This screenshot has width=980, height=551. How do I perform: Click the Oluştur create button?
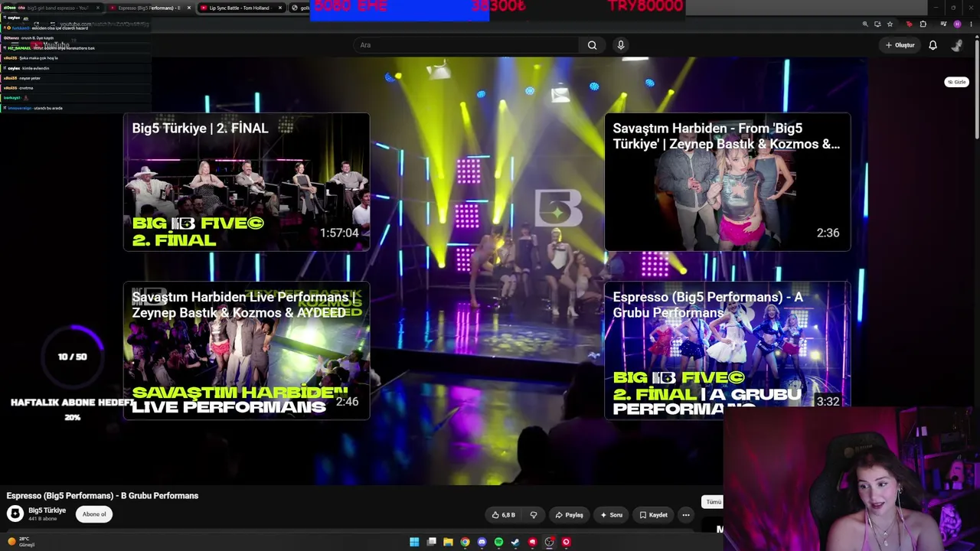coord(900,45)
